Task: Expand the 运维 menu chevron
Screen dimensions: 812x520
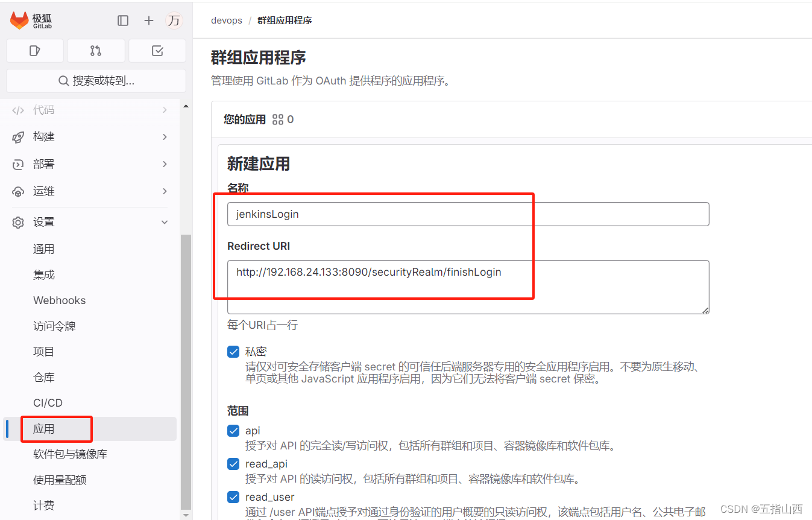Action: pos(165,191)
